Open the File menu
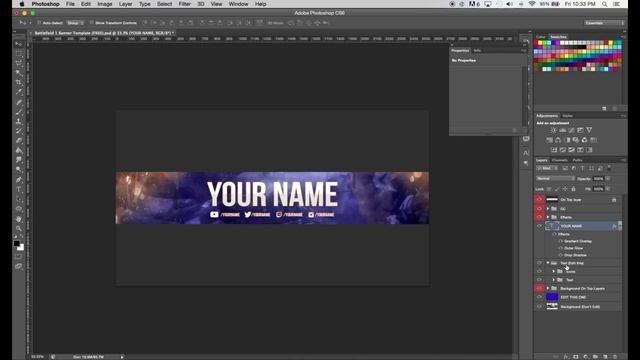The width and height of the screenshot is (640, 360). point(70,4)
